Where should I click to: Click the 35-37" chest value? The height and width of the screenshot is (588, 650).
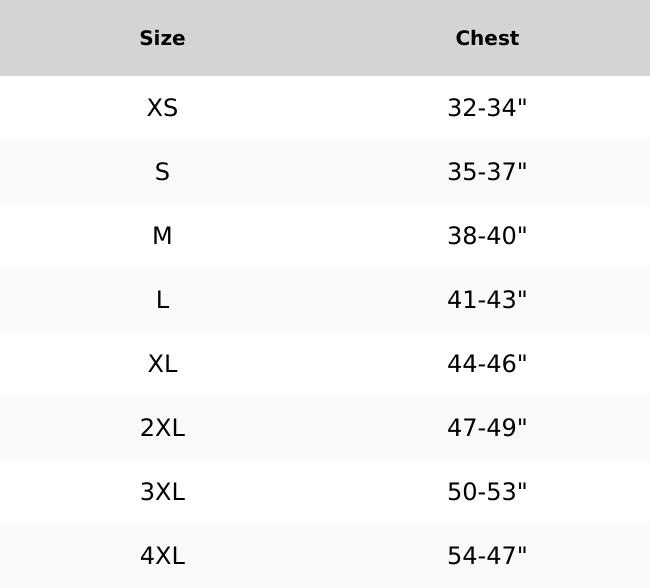(x=487, y=172)
